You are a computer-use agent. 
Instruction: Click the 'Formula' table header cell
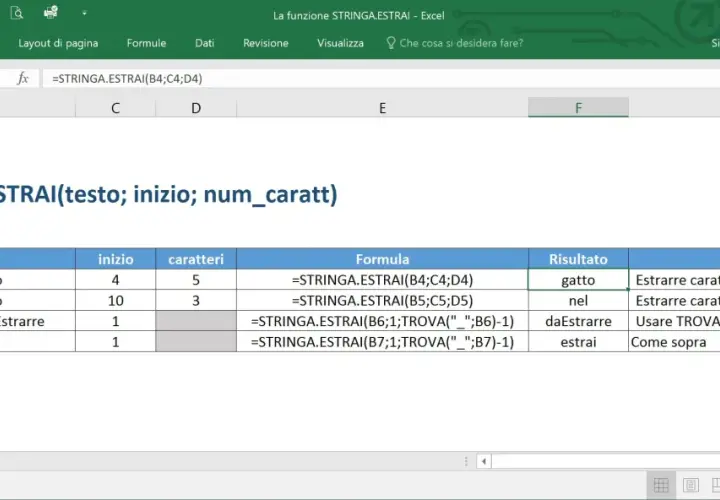point(382,259)
